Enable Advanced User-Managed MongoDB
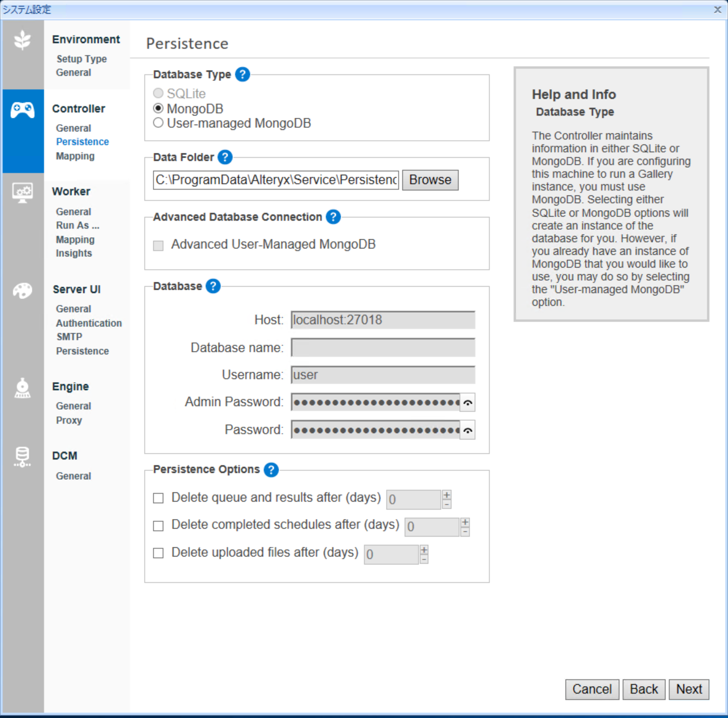 tap(158, 245)
